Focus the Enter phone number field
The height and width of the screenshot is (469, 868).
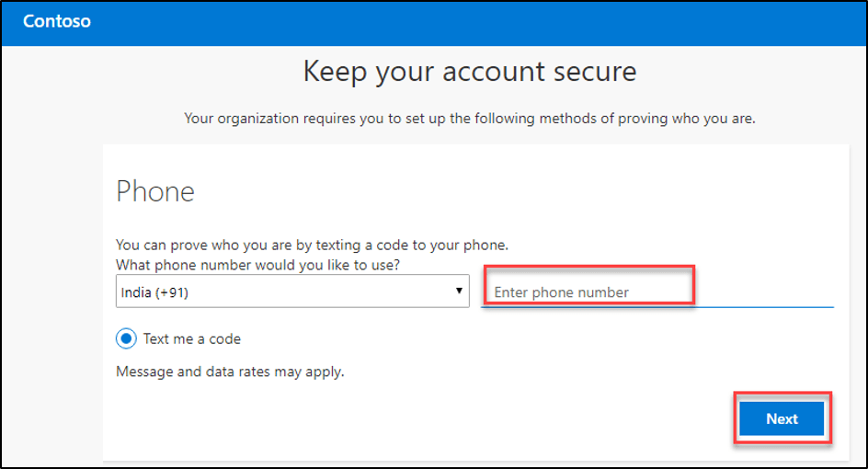point(657,292)
